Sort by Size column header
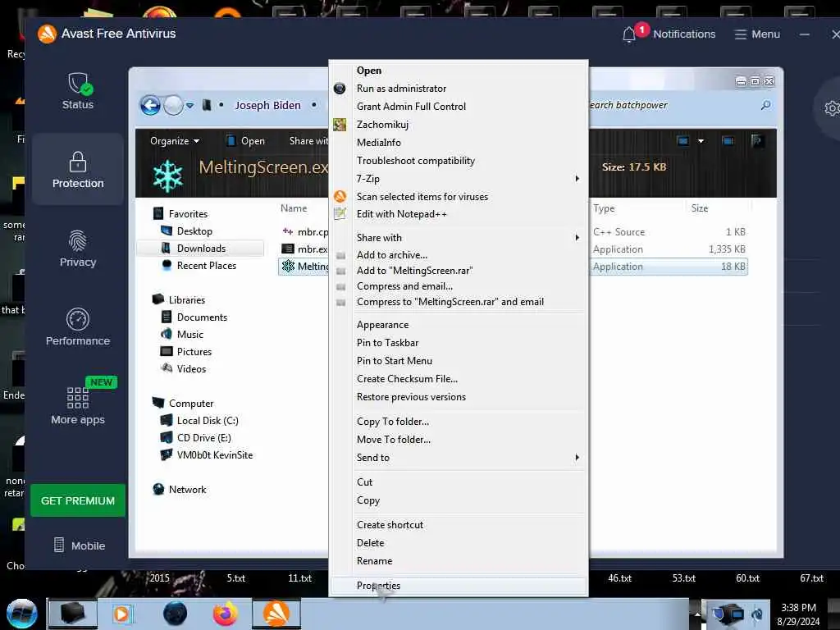Screen dimensions: 840x630 699,208
